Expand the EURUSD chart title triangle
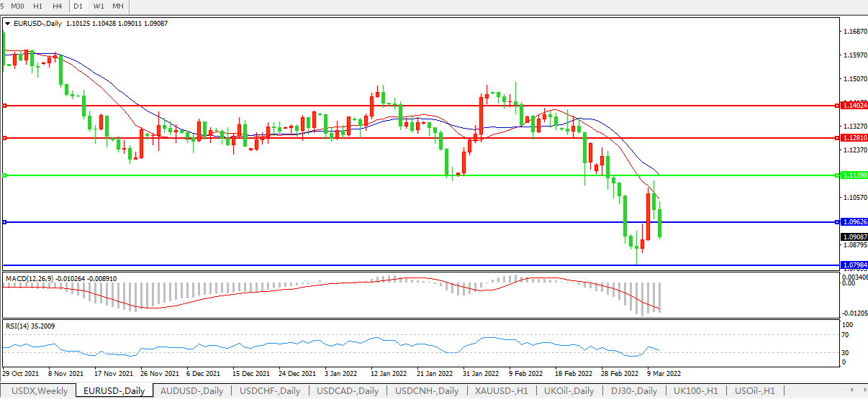868x399 pixels. click(x=7, y=24)
